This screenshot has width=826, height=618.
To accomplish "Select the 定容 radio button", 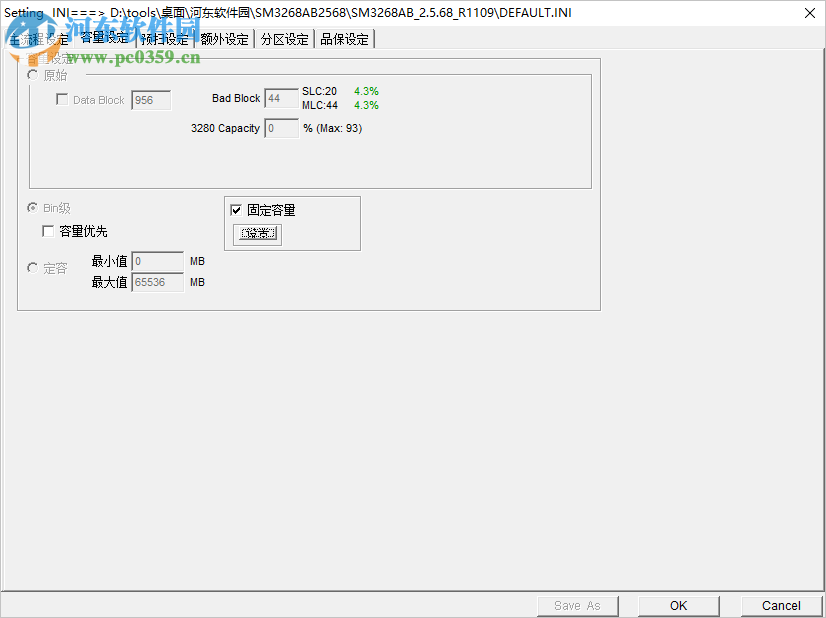I will 31,267.
